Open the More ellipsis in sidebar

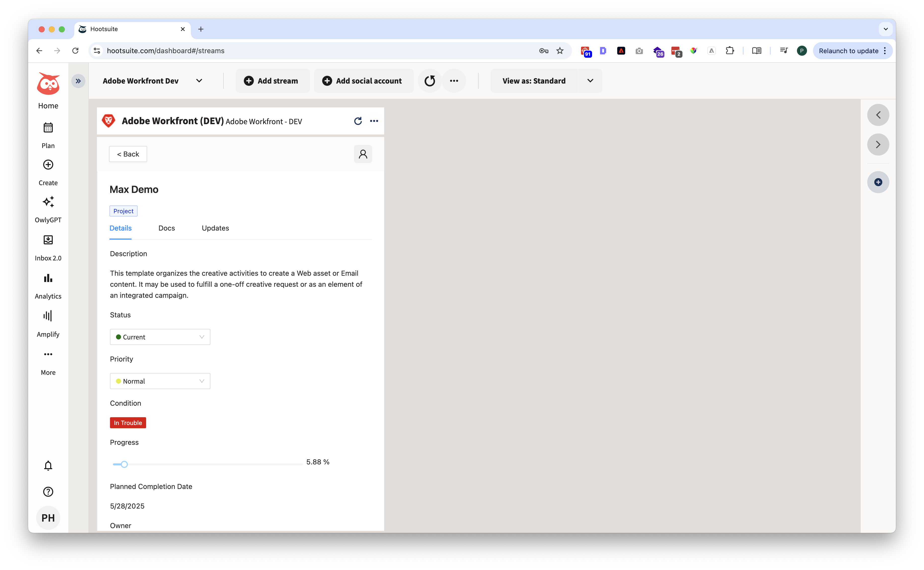click(48, 354)
